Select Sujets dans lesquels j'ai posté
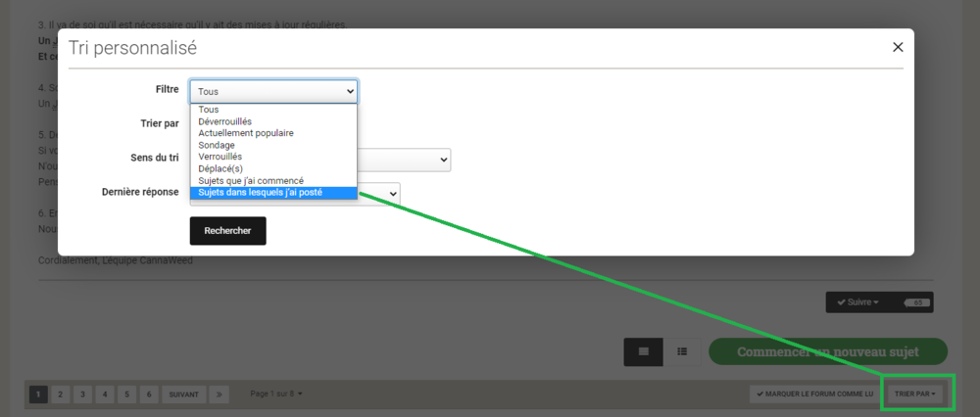Viewport: 980px width, 417px height. point(273,192)
